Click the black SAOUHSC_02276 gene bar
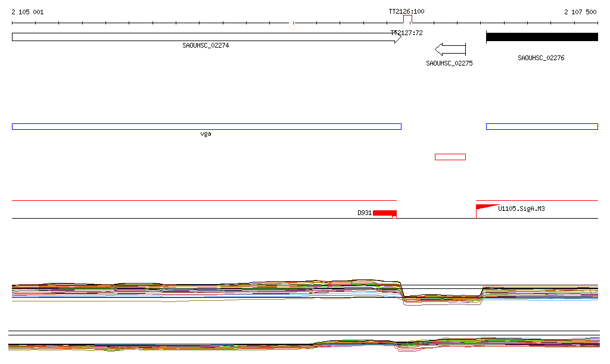This screenshot has height=364, width=610. tap(541, 37)
